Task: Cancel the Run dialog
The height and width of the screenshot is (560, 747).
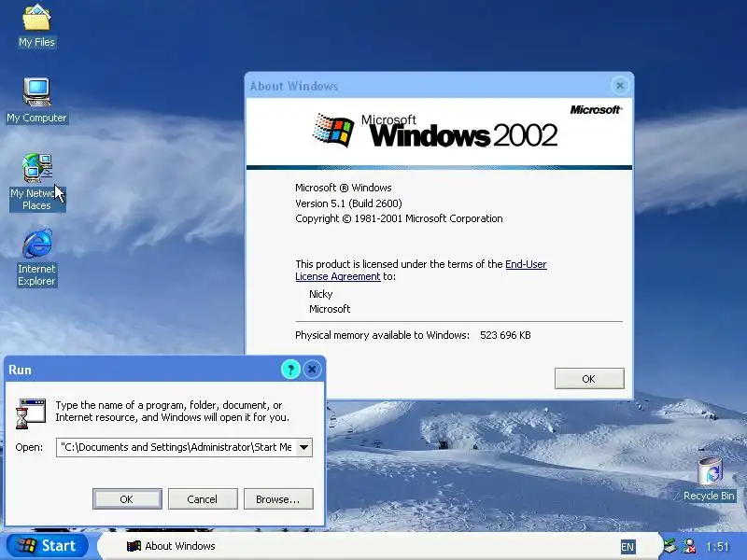Action: pyautogui.click(x=203, y=499)
